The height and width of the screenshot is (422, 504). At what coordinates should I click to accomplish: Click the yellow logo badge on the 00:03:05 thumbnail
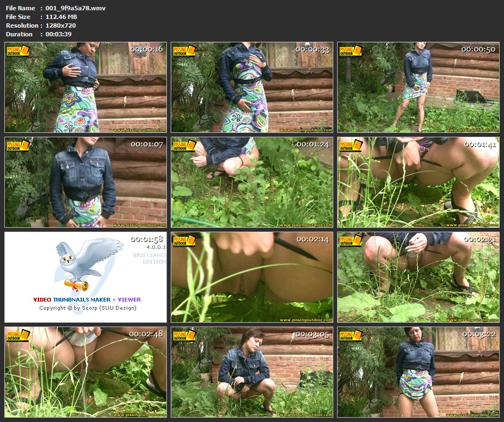tap(184, 335)
